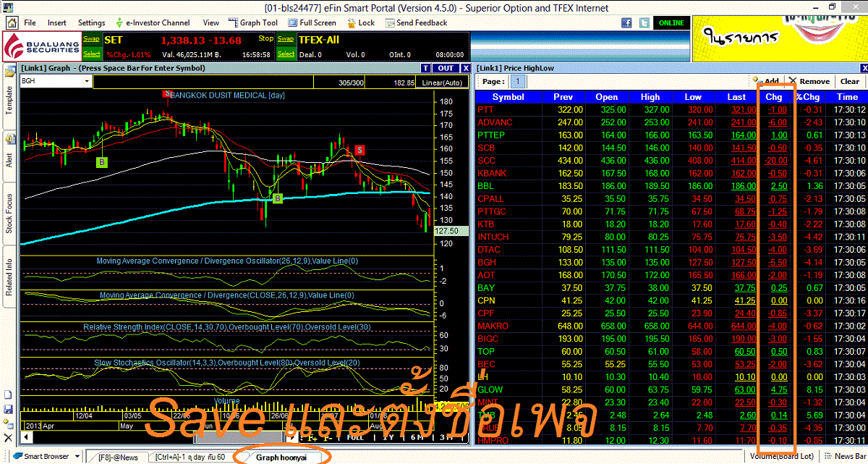Select the KBANK symbol row

point(492,173)
